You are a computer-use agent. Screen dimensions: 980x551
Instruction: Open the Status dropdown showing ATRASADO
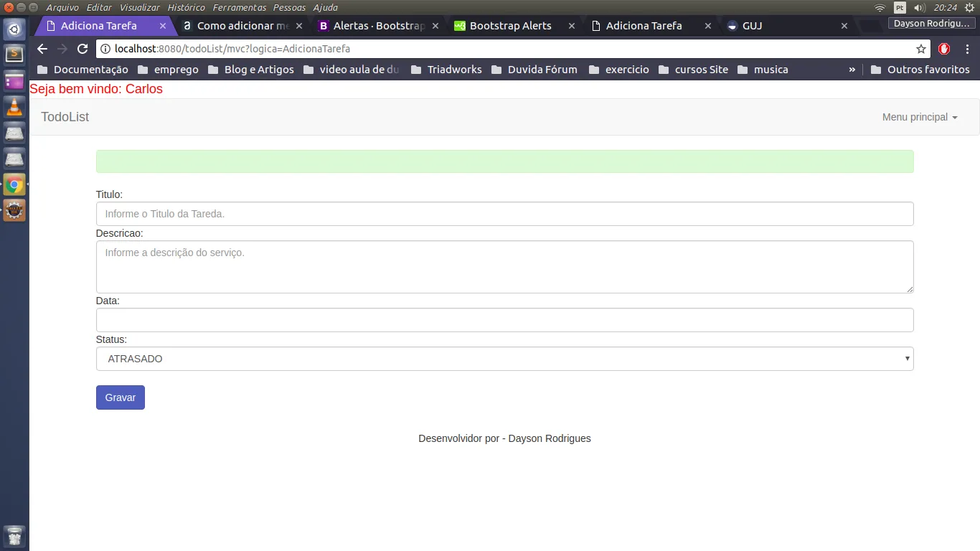(504, 359)
